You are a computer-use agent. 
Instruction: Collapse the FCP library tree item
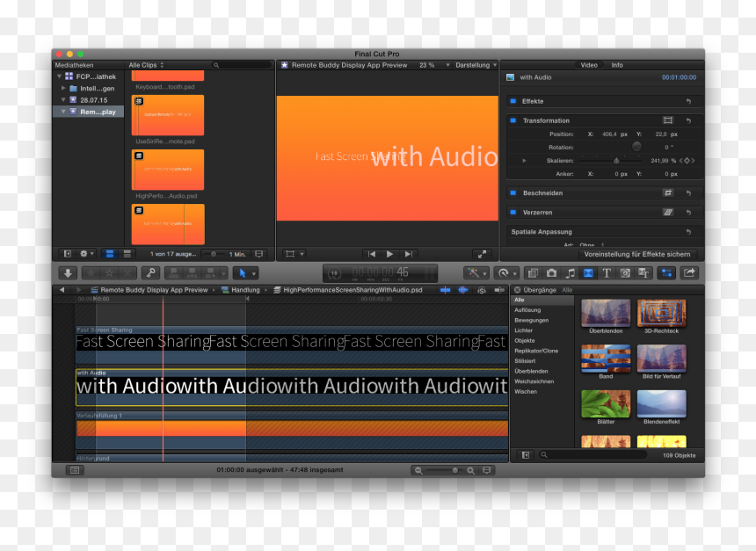59,76
